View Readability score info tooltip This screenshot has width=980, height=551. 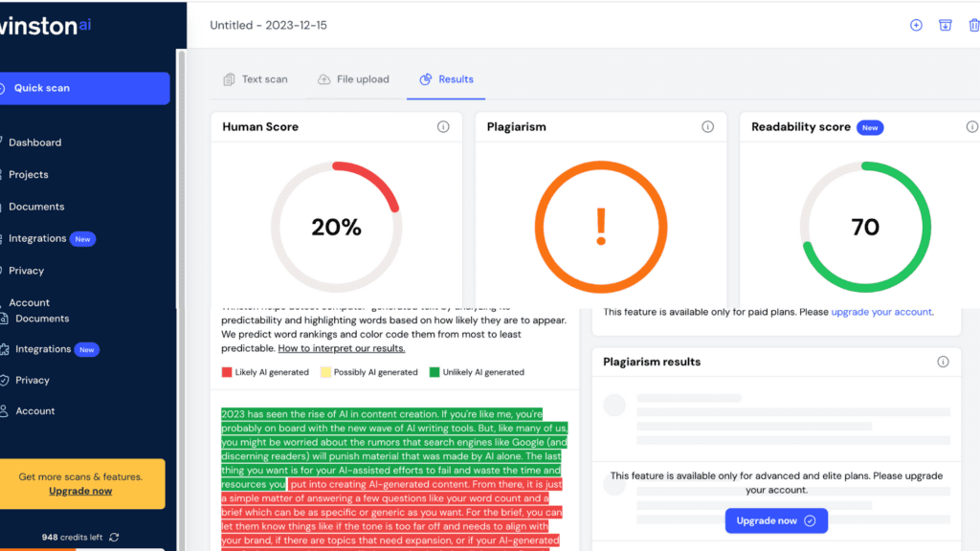click(973, 125)
